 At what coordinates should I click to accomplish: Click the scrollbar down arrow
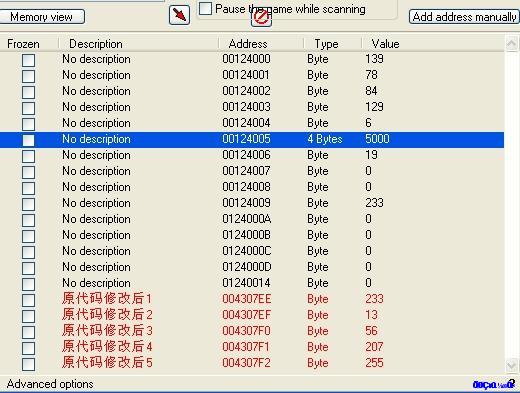[x=512, y=366]
